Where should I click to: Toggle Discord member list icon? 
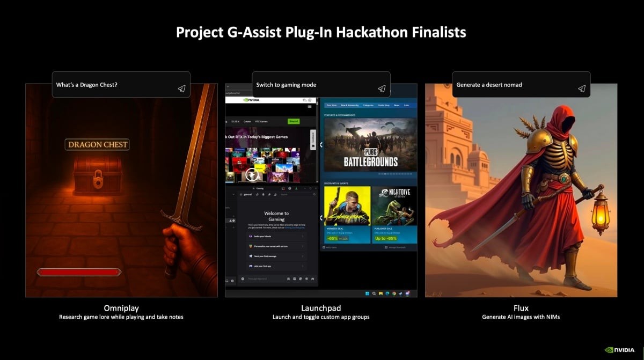click(275, 194)
